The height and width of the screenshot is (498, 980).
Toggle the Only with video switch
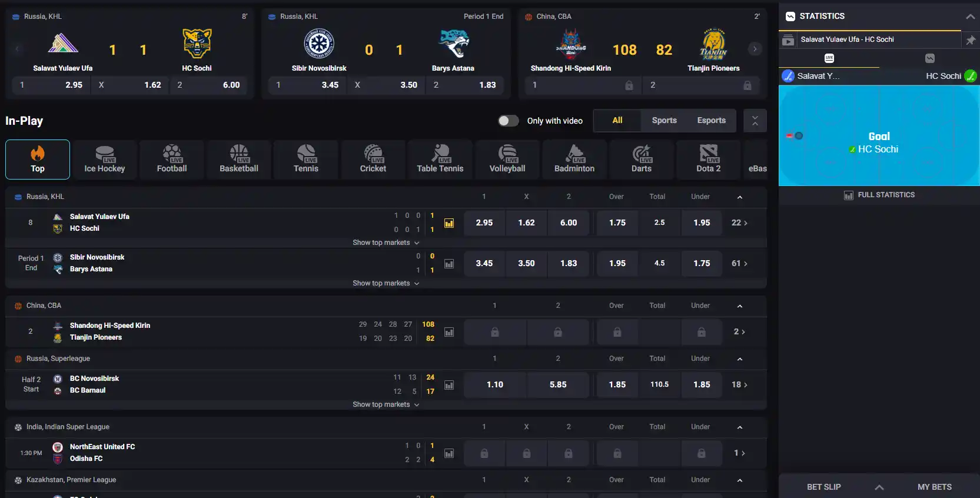[509, 121]
